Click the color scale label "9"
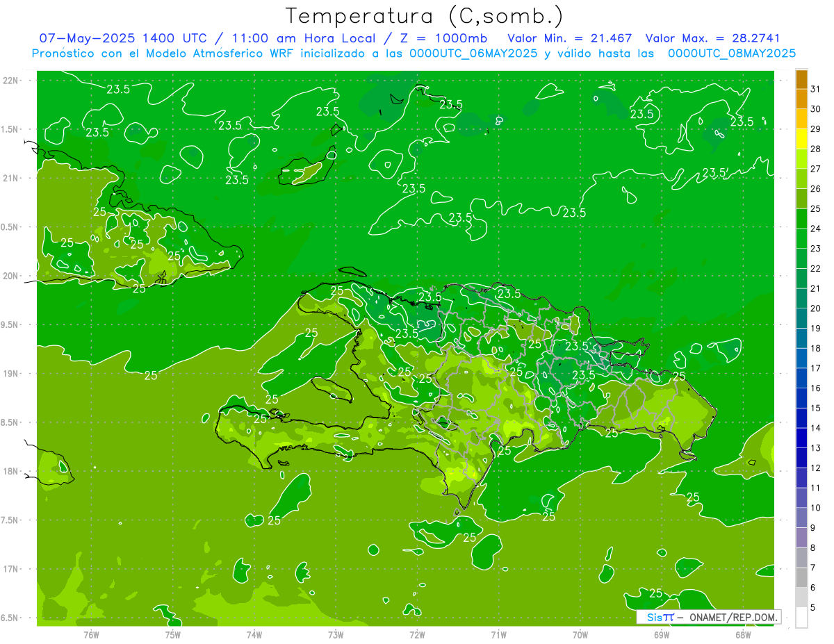The width and height of the screenshot is (834, 644). 813,528
